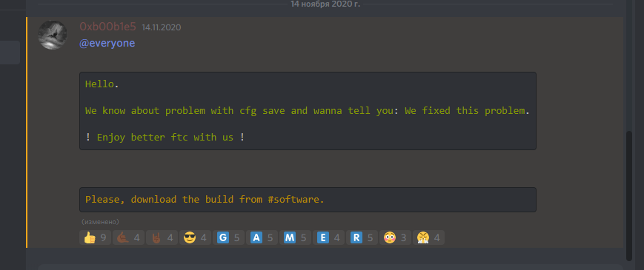Toggle the letter M reaction

pos(295,237)
